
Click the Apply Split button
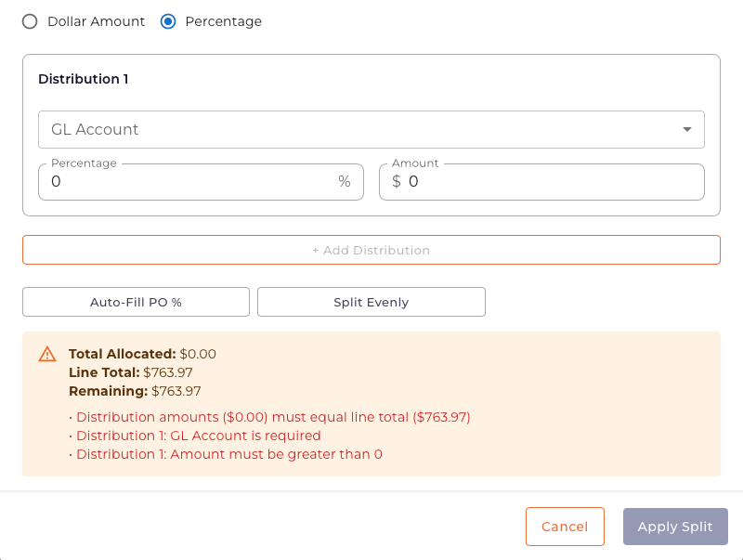tap(675, 527)
